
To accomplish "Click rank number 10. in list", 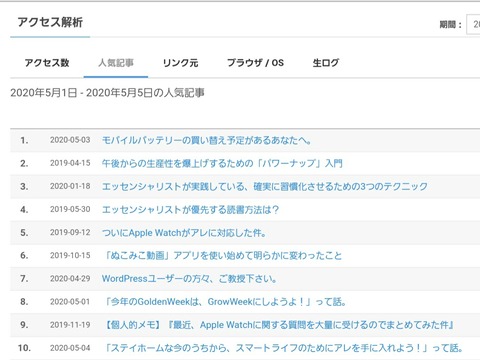I will point(24,348).
